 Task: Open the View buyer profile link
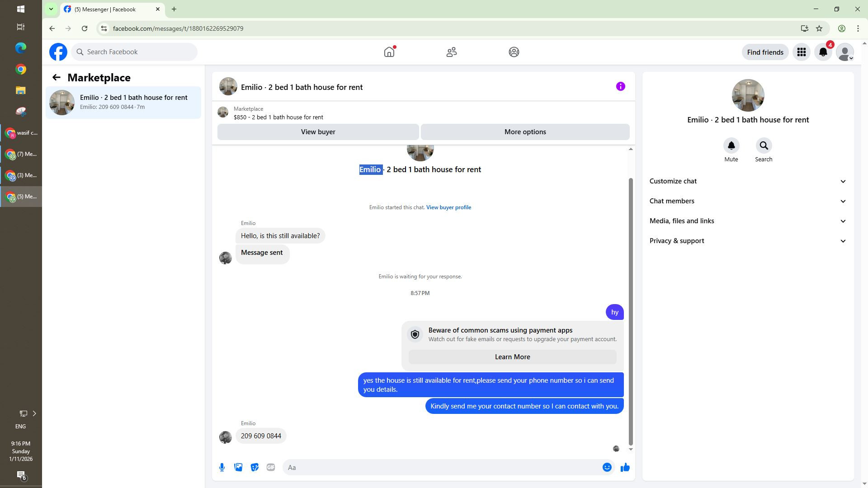[x=448, y=207]
